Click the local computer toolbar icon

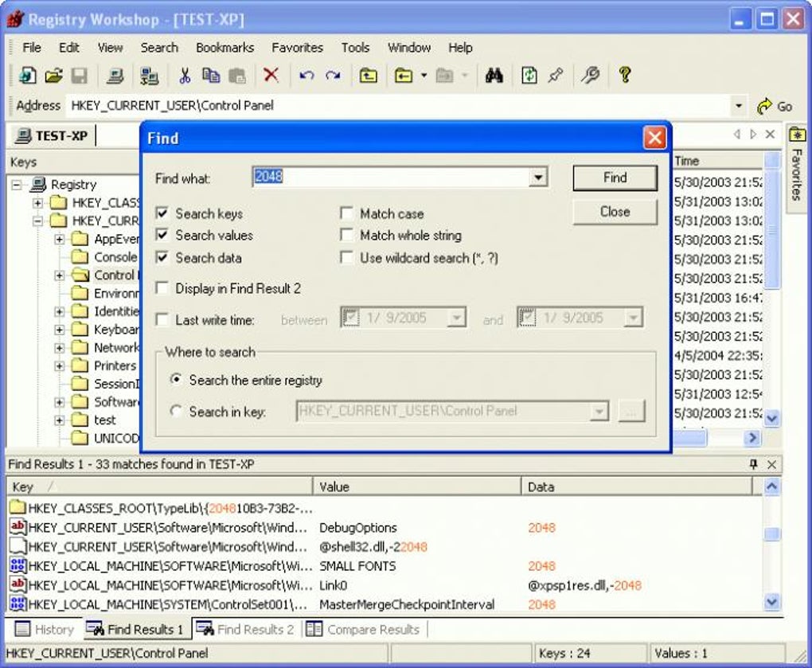pyautogui.click(x=115, y=76)
